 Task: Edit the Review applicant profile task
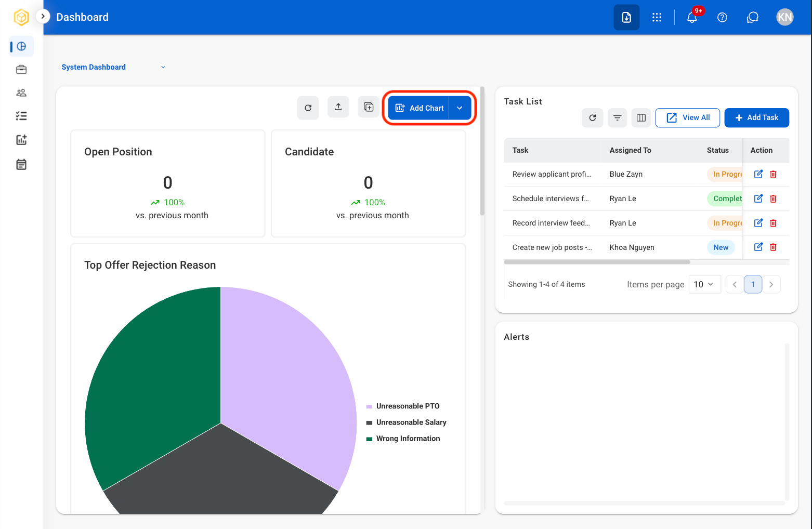(x=758, y=174)
